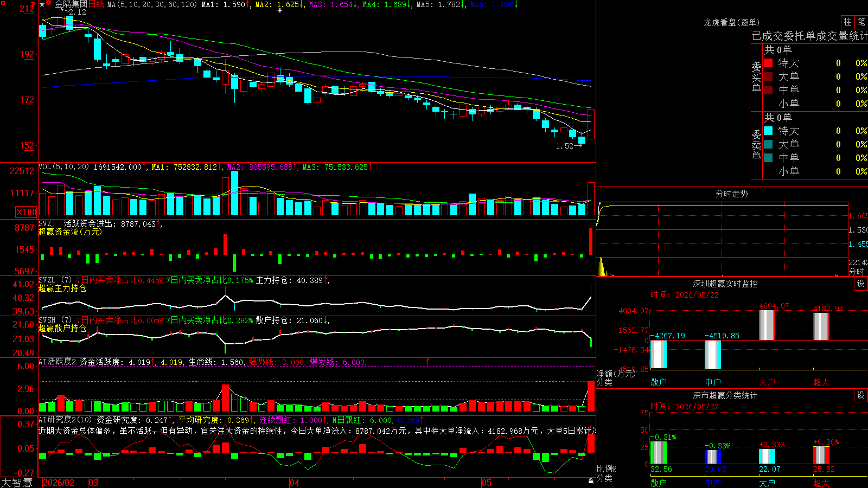The width and height of the screenshot is (868, 488).
Task: Click the 2.12 high price annotation
Action: (x=78, y=12)
